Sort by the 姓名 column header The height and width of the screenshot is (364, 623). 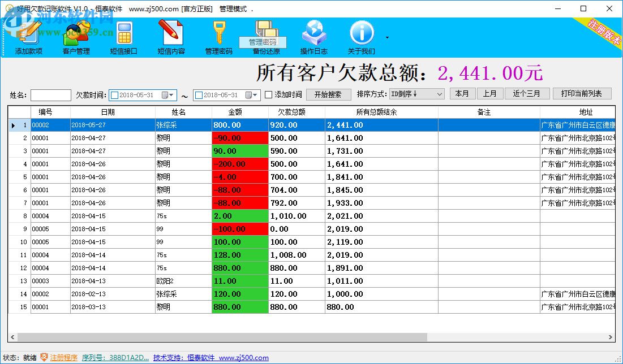click(x=183, y=112)
